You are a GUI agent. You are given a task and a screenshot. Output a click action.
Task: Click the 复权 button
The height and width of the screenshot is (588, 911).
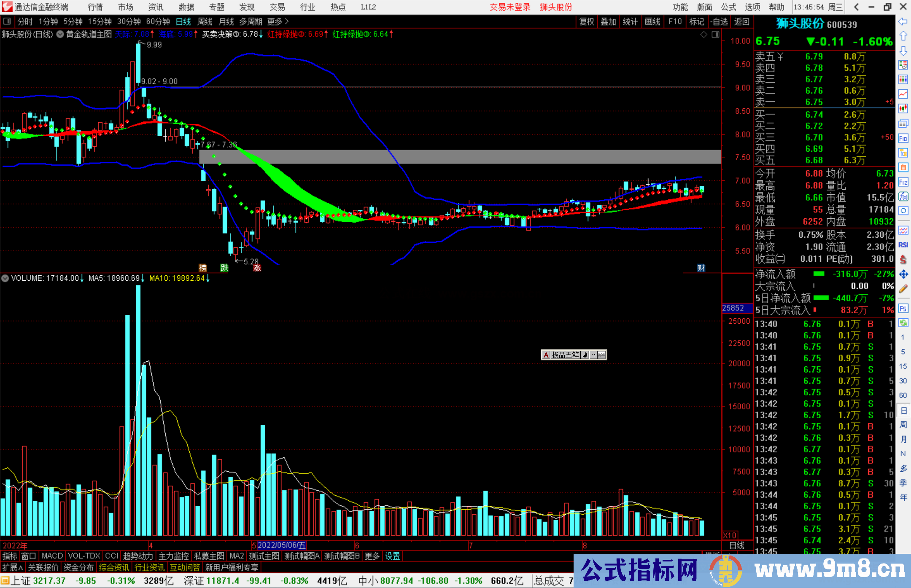(587, 21)
